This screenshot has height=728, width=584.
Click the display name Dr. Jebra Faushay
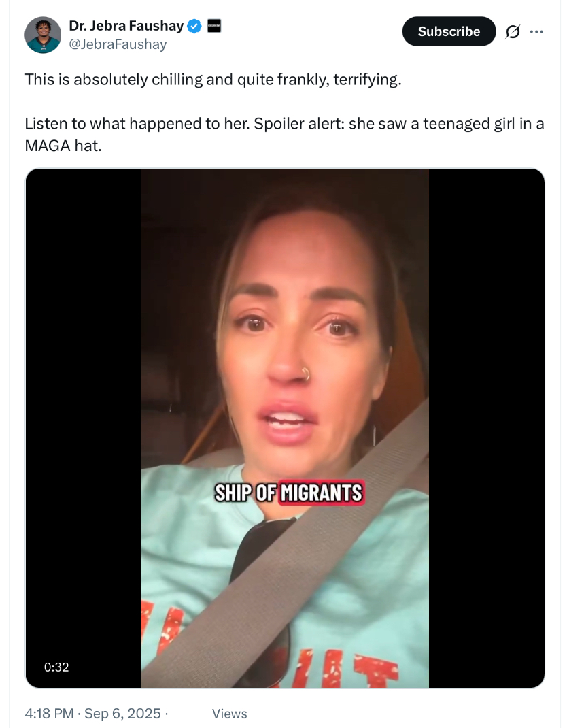(x=126, y=26)
